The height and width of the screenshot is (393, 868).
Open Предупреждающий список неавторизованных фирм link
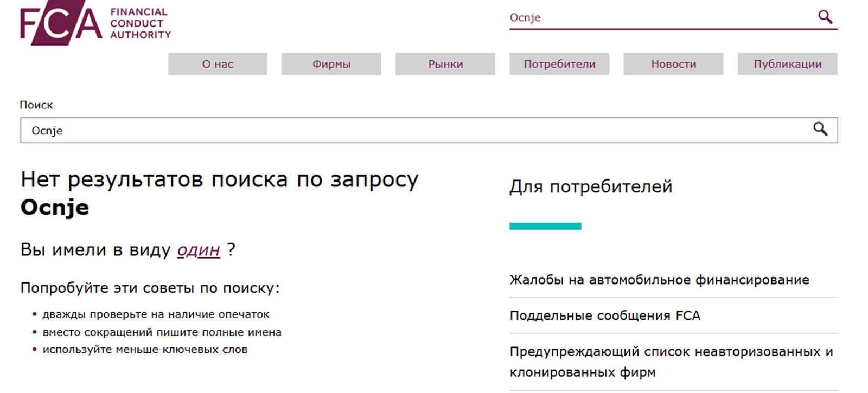(x=672, y=362)
